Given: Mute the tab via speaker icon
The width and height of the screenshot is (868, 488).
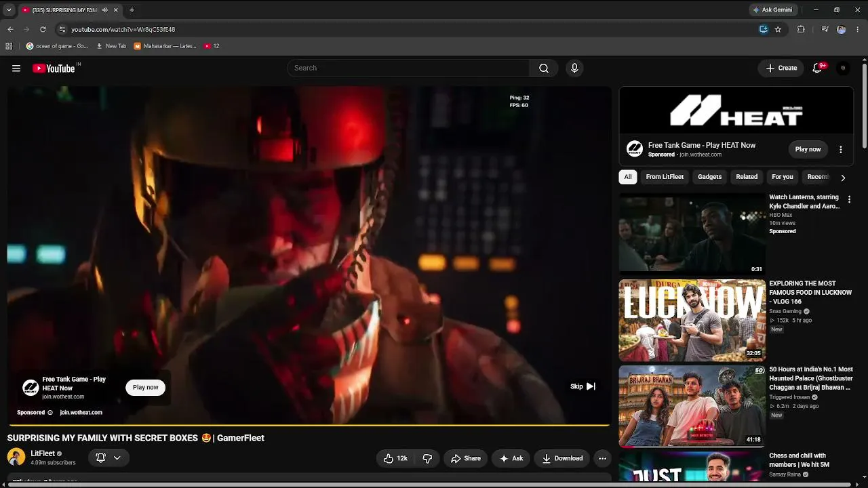Looking at the screenshot, I should coord(104,10).
